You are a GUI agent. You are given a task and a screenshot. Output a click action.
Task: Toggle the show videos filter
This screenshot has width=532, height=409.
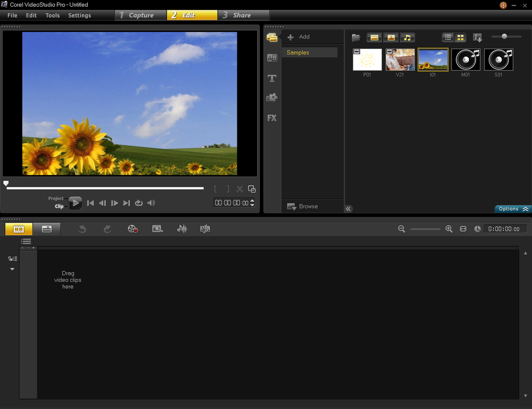pos(374,38)
